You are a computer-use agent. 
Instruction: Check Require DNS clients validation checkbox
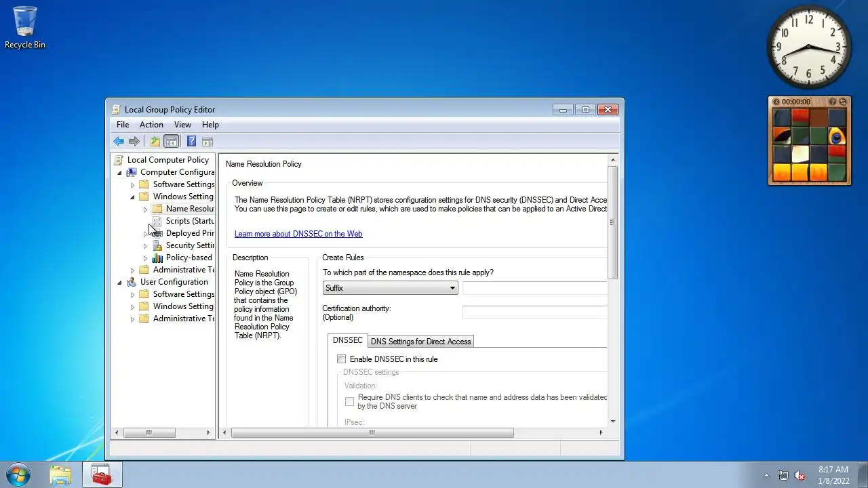tap(349, 401)
